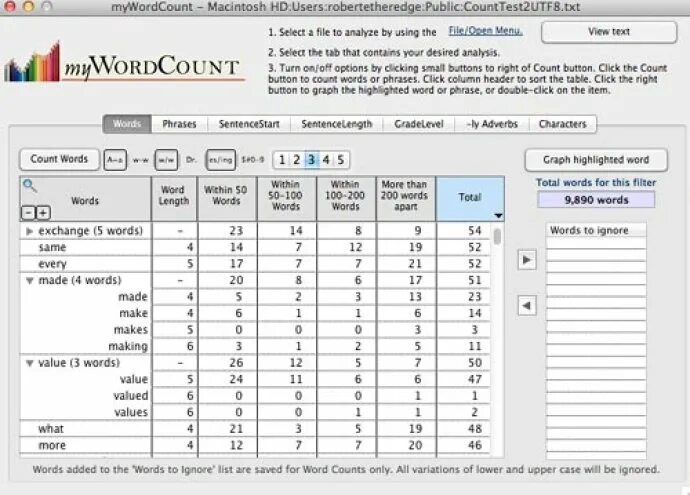This screenshot has width=690, height=495.
Task: Select the 'values' child row
Action: coord(255,413)
